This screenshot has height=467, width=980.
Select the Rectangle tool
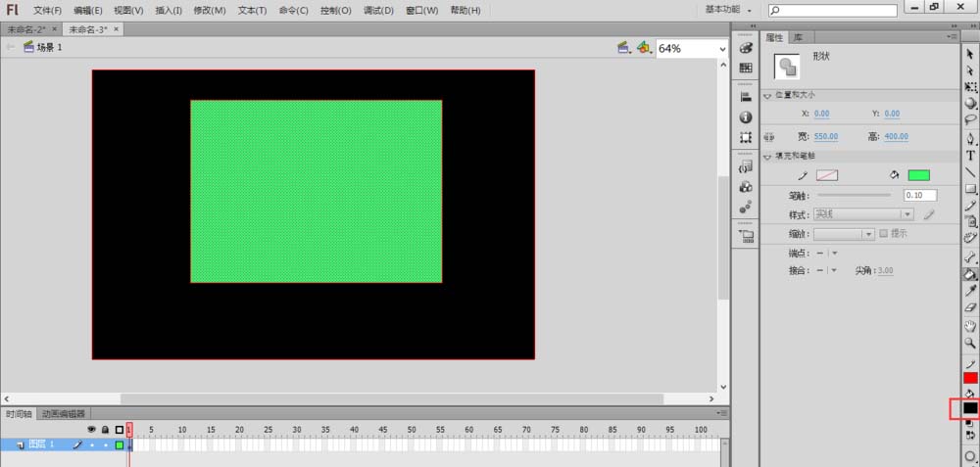[x=970, y=189]
